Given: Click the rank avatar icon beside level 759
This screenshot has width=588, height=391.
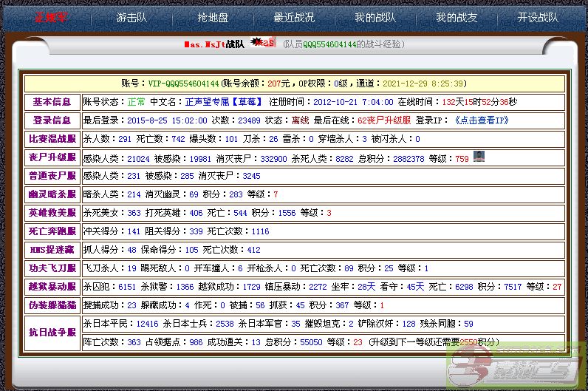Looking at the screenshot, I should coord(479,156).
